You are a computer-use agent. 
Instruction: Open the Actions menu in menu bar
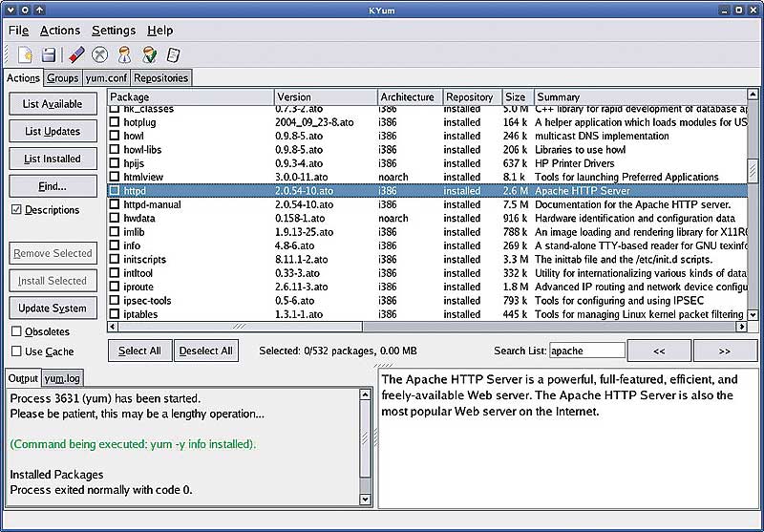[60, 31]
